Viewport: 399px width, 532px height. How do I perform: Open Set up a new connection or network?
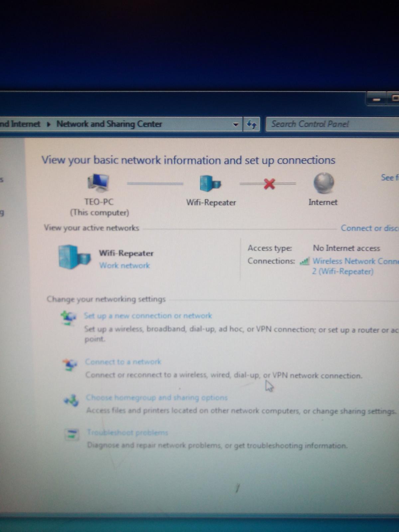point(148,316)
